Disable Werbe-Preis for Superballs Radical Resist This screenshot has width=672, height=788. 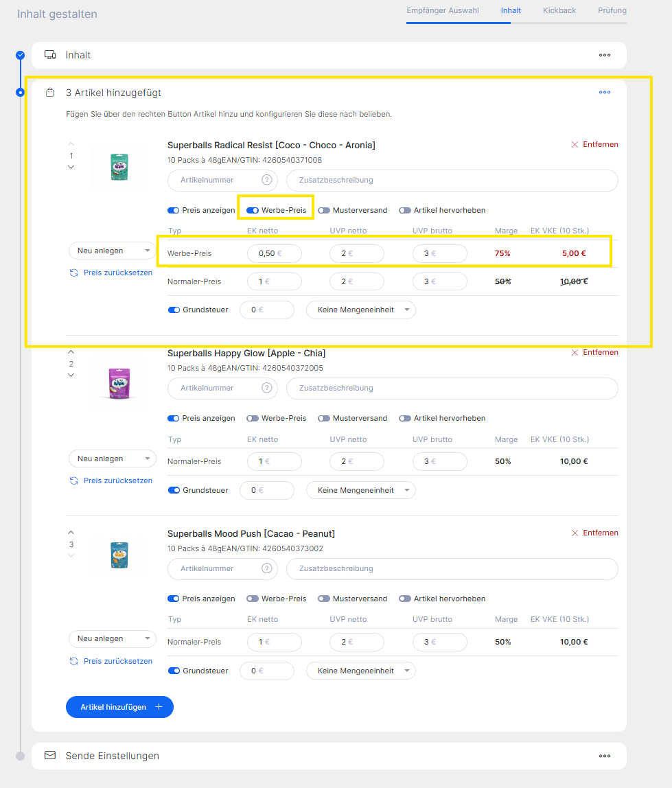click(x=253, y=210)
